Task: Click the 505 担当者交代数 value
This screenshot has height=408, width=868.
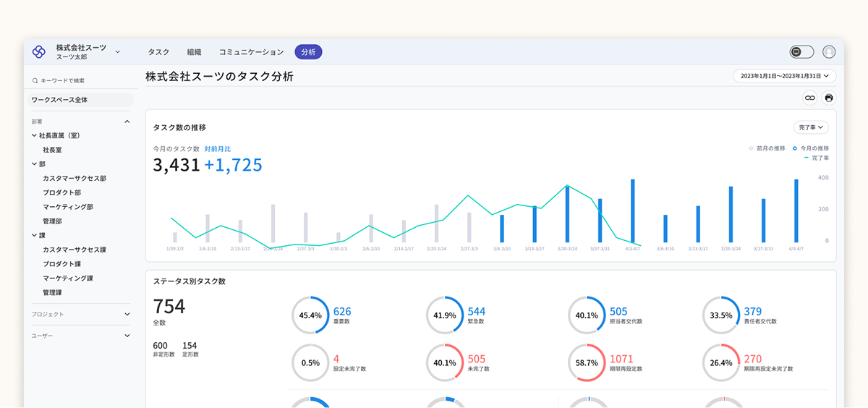Action: 618,312
